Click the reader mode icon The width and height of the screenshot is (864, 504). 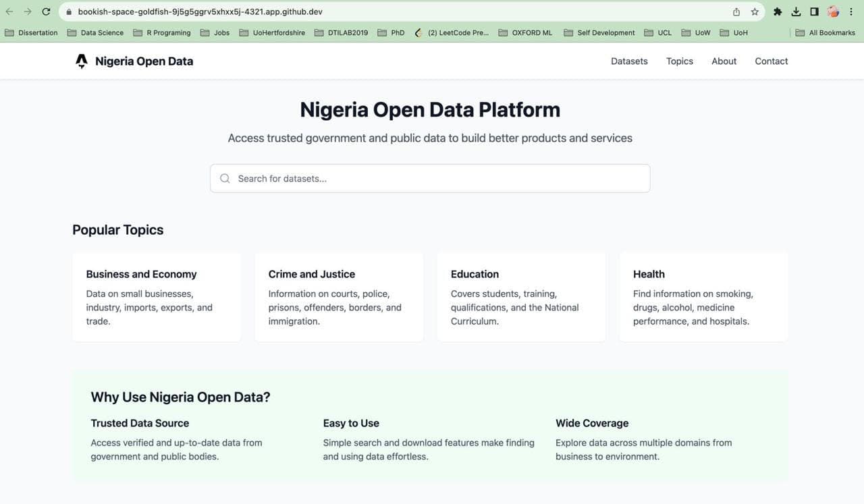pos(813,11)
